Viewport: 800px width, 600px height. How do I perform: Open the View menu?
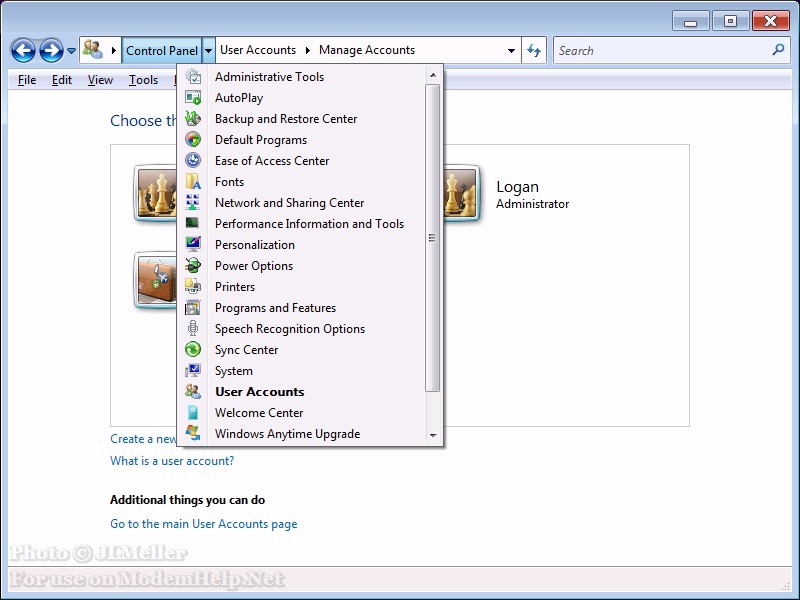(x=100, y=80)
